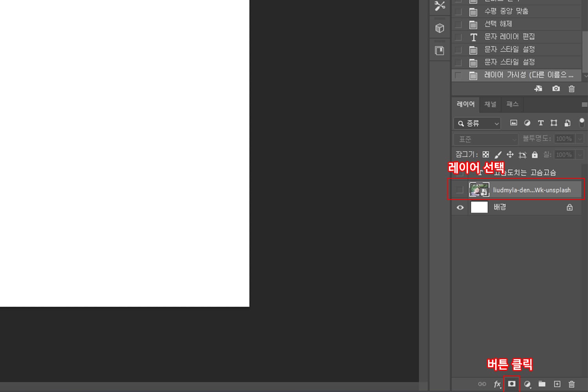Click the smart object layer thumbnail
Viewport: 588px width, 392px height.
point(479,190)
